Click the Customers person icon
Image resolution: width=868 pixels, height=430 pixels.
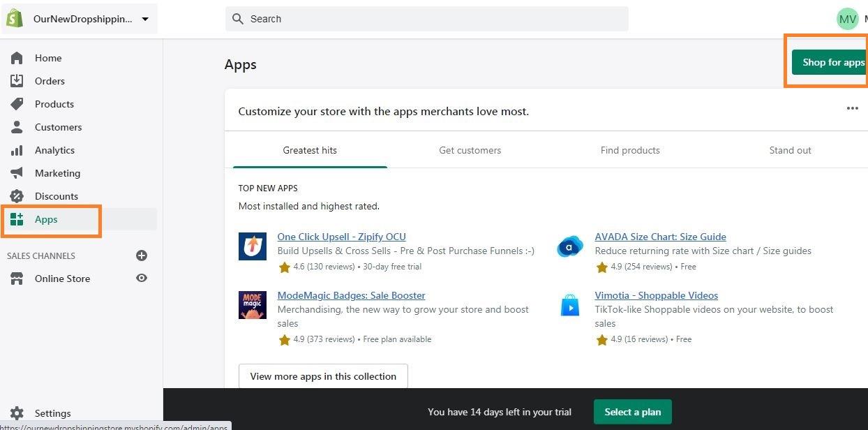[x=17, y=127]
